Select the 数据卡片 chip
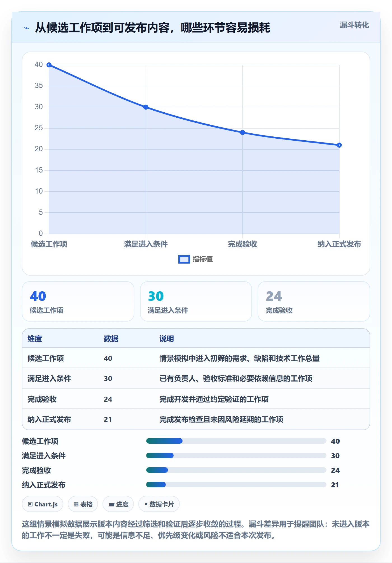 (x=159, y=504)
